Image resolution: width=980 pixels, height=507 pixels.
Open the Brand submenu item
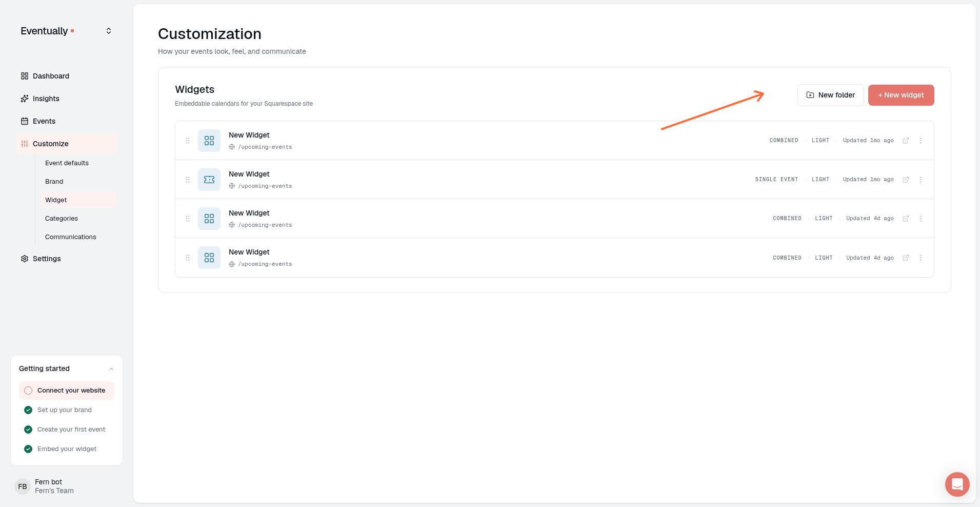(x=54, y=182)
